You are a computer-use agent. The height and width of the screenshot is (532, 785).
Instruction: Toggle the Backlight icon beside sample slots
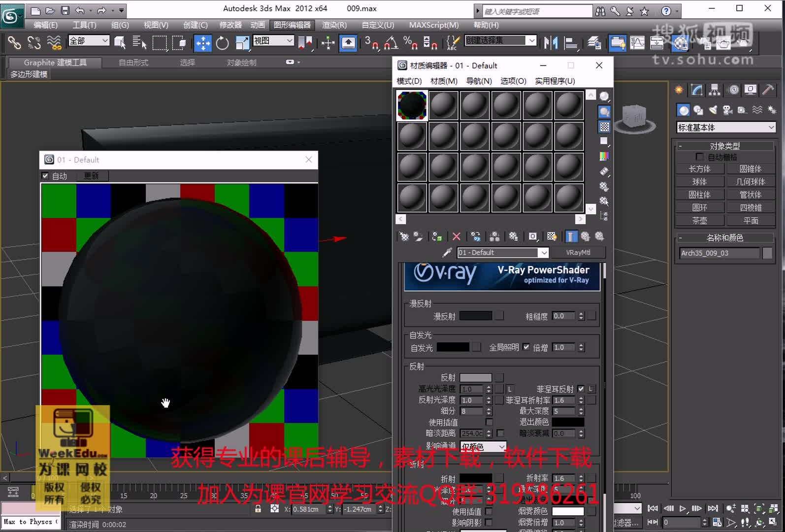pos(604,112)
